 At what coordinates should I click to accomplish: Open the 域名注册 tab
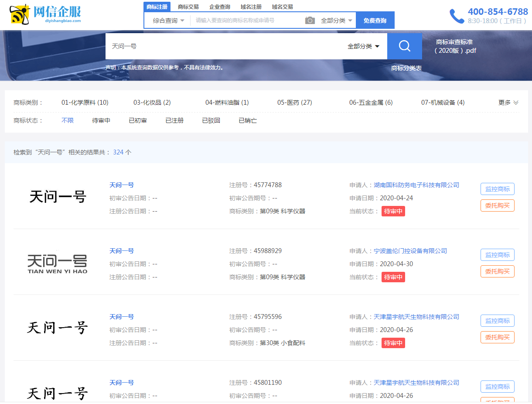(251, 7)
